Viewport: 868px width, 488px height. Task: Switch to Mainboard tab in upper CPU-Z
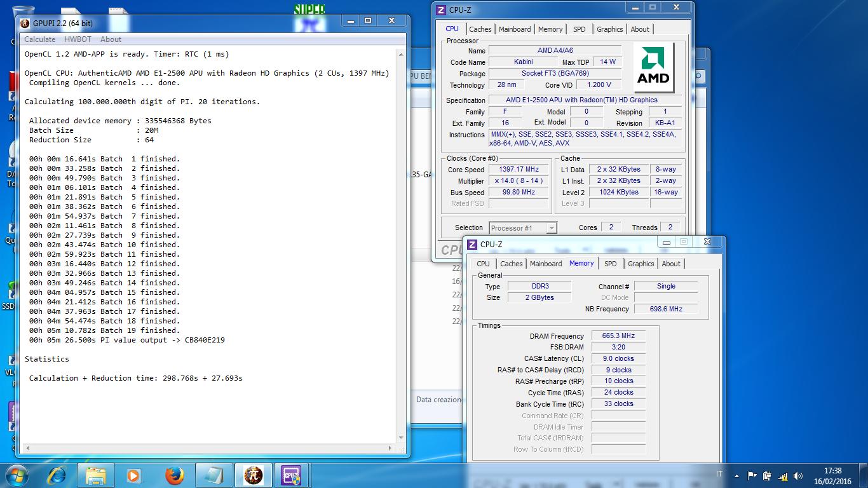(515, 29)
